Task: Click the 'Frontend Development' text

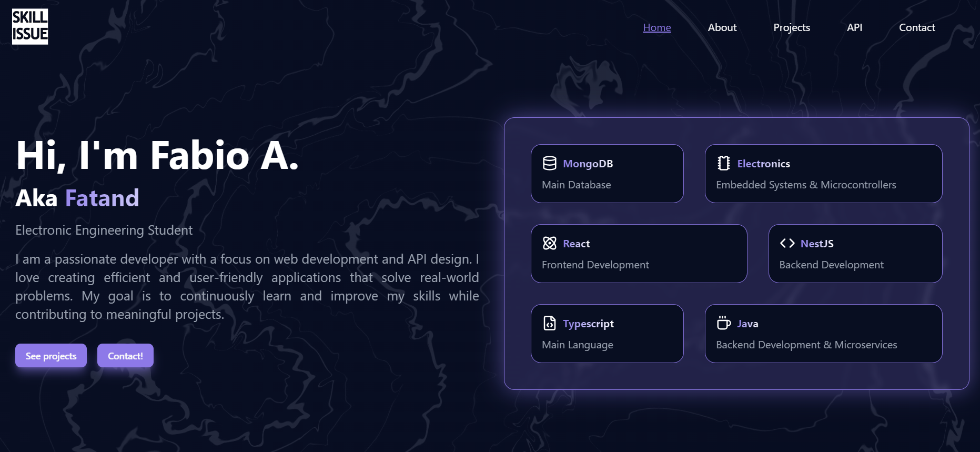Action: click(595, 265)
